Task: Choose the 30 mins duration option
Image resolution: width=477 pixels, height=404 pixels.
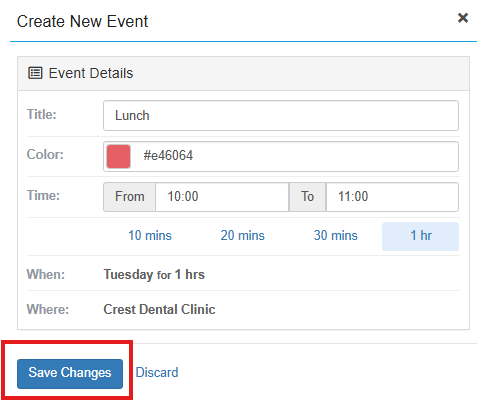Action: (x=336, y=236)
